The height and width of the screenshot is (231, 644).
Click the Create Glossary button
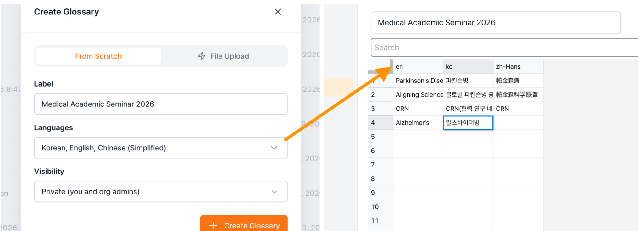coord(244,223)
